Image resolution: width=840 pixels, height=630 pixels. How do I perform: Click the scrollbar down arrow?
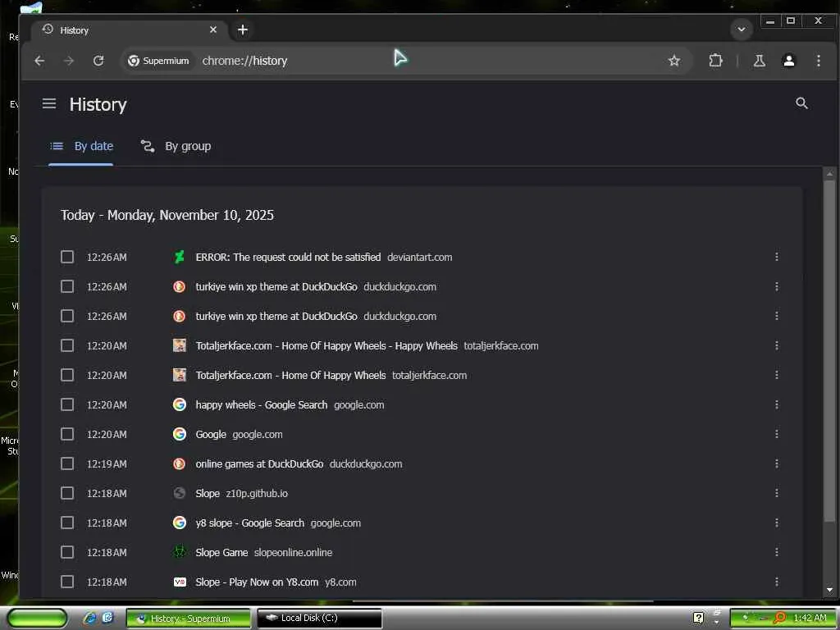click(x=829, y=590)
